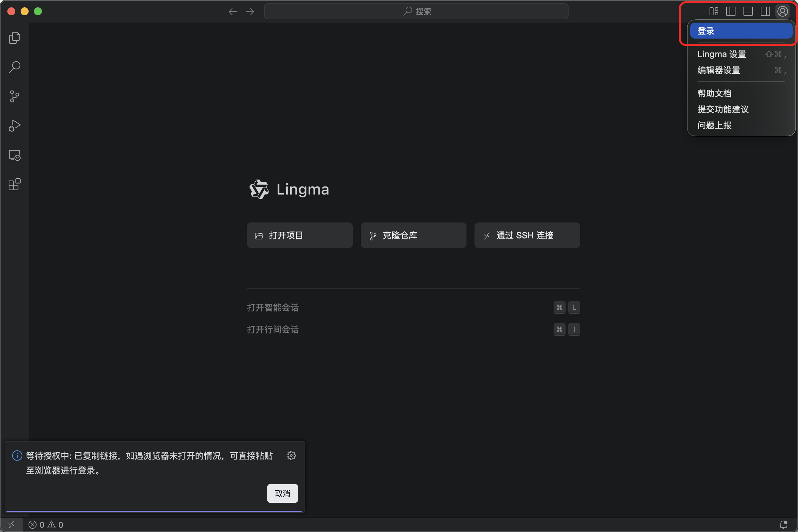Open the notification settings gear
Image resolution: width=798 pixels, height=532 pixels.
(291, 455)
